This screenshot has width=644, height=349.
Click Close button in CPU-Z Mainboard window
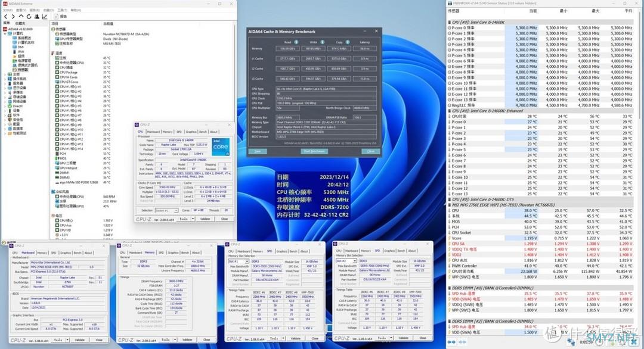click(x=99, y=339)
